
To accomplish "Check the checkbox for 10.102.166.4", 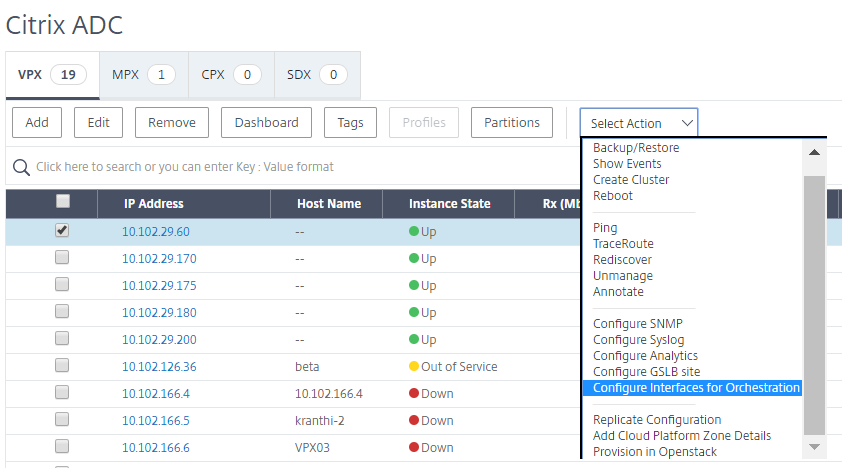I will tap(62, 392).
